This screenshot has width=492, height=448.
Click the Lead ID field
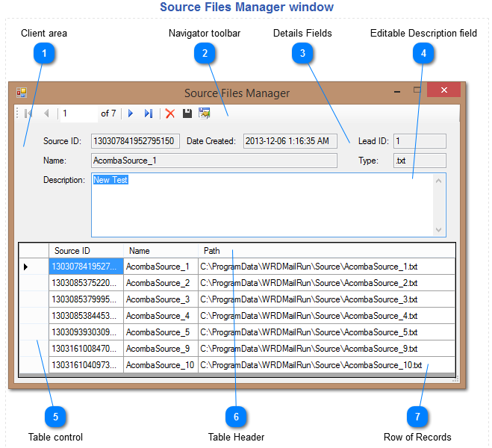click(x=420, y=141)
